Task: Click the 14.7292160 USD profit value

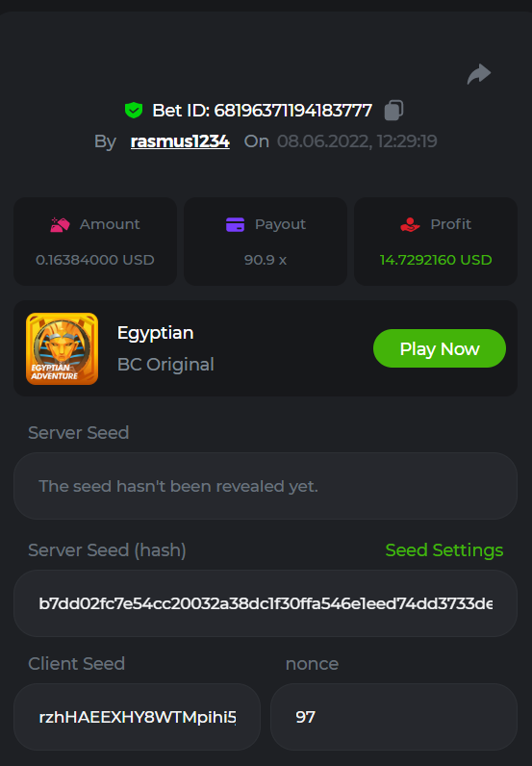Action: point(436,260)
